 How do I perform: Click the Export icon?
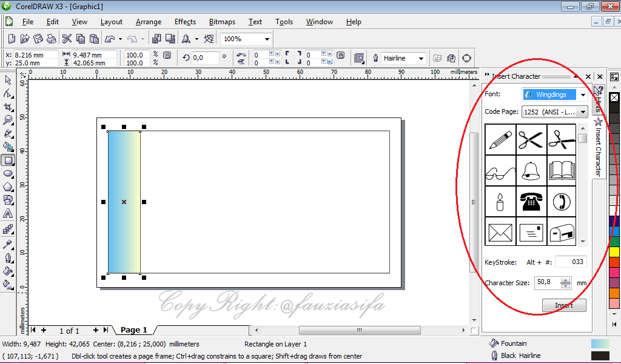coord(170,38)
